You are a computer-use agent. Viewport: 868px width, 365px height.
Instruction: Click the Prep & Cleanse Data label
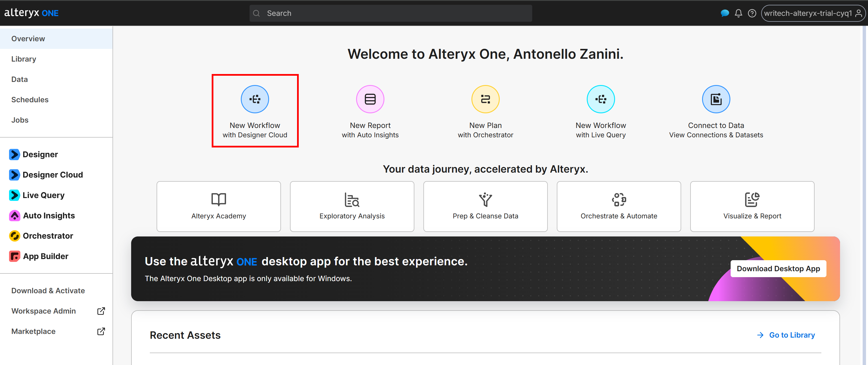[x=485, y=216]
